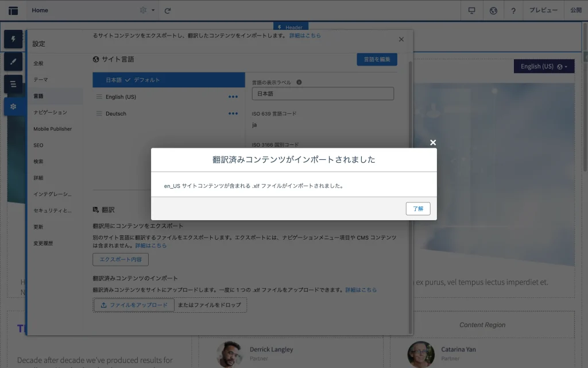Select the ナビゲーション settings tab

pos(50,113)
